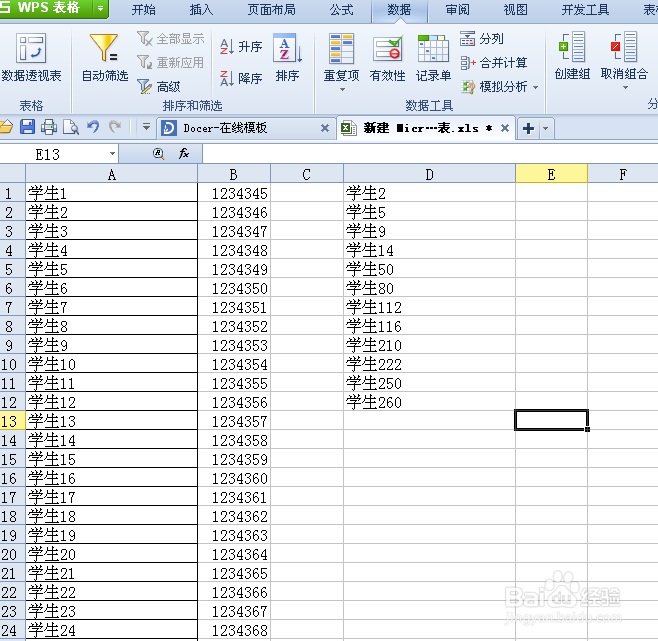The width and height of the screenshot is (658, 641).
Task: Select column C header
Action: pos(307,174)
